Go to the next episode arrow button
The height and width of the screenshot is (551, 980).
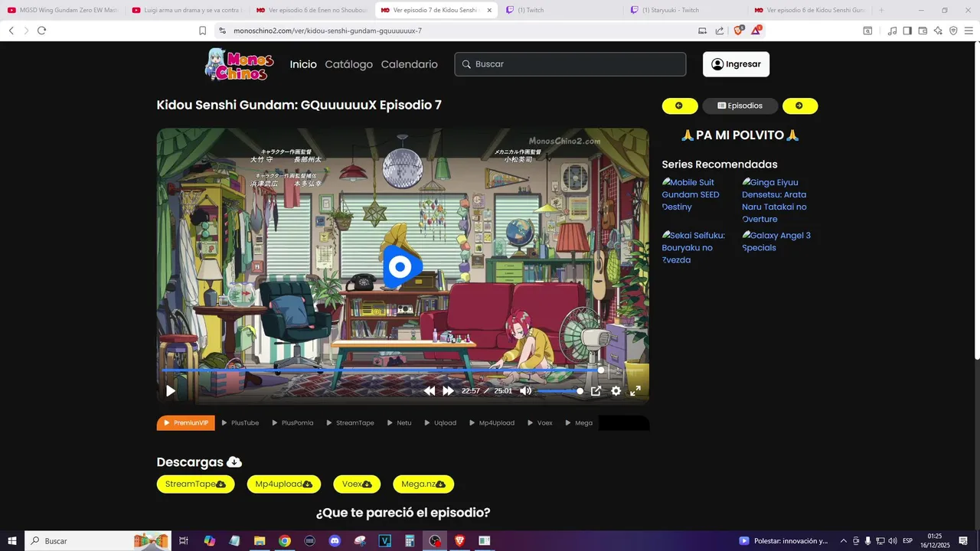click(800, 106)
